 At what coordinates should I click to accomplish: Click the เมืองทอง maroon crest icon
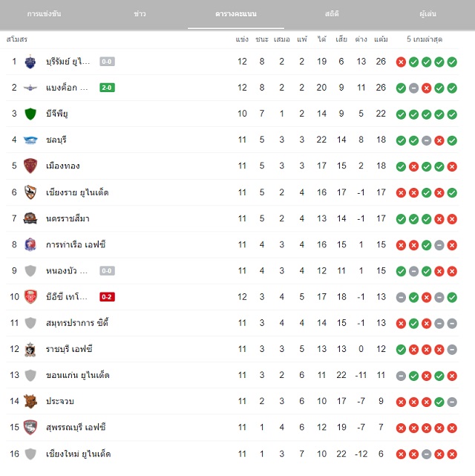click(30, 166)
